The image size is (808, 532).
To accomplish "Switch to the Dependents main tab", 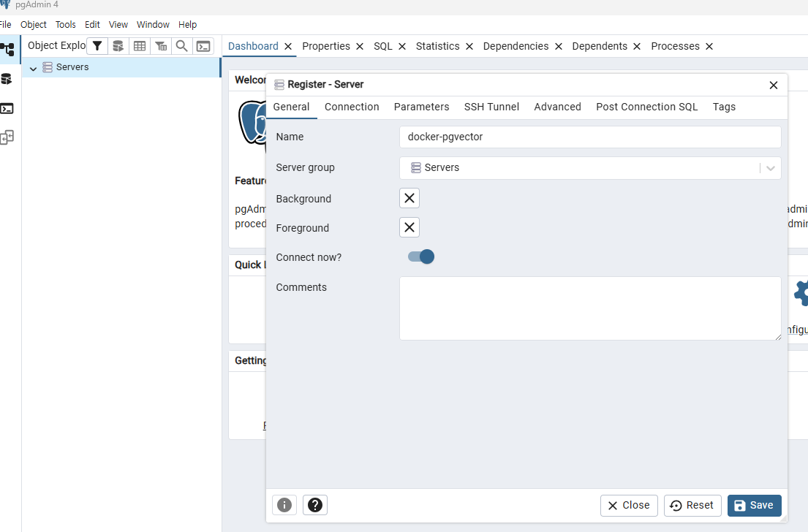I will click(x=600, y=46).
